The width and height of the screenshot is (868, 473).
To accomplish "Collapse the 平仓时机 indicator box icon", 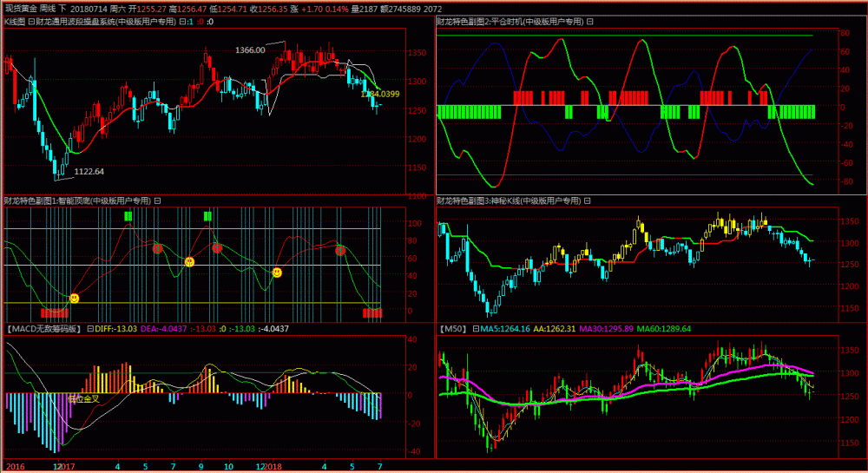I will (590, 22).
